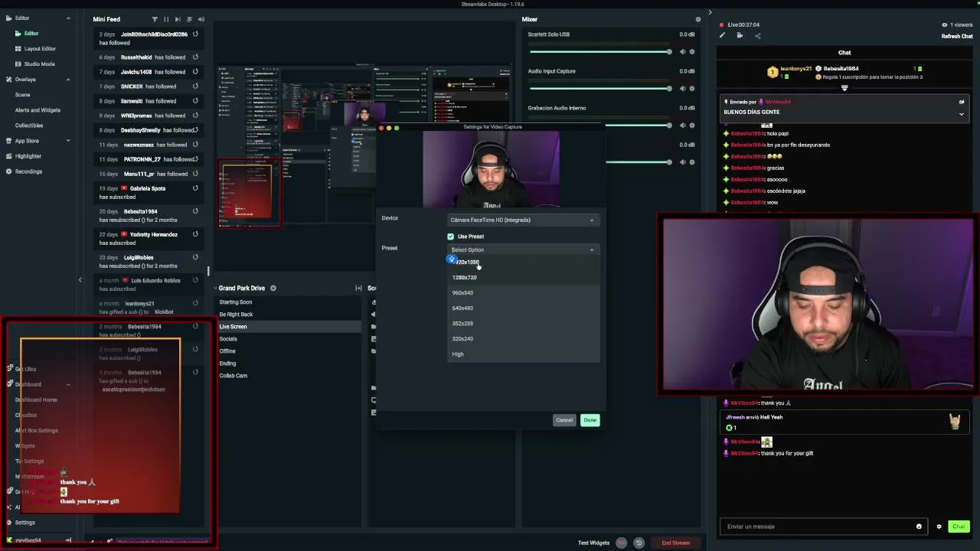Viewport: 980px width, 551px height.
Task: Hide the pinned message in chat
Action: tap(962, 102)
